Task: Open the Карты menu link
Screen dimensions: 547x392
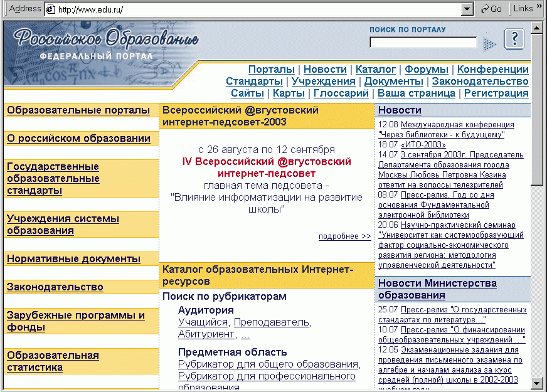Action: 289,93
